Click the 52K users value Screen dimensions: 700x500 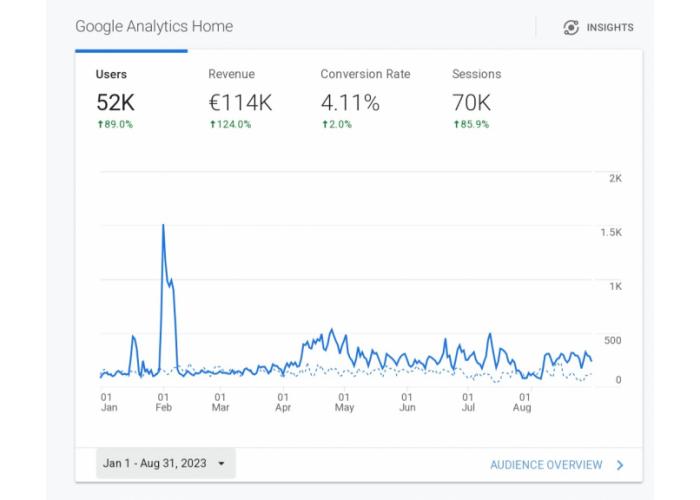(x=115, y=103)
